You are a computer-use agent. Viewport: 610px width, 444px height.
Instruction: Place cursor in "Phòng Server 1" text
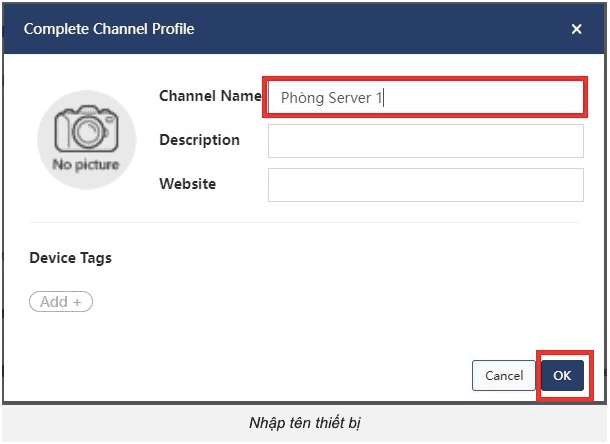[x=332, y=98]
